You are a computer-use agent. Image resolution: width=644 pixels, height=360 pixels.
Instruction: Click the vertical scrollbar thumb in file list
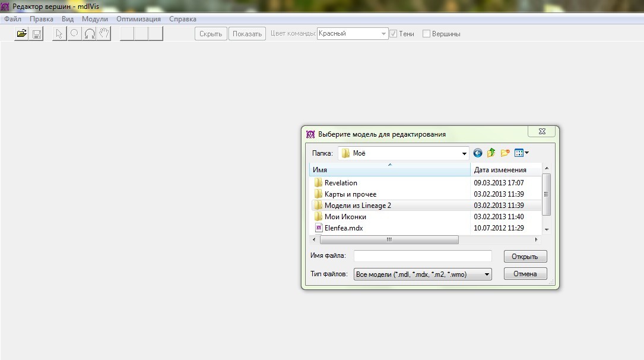point(546,194)
